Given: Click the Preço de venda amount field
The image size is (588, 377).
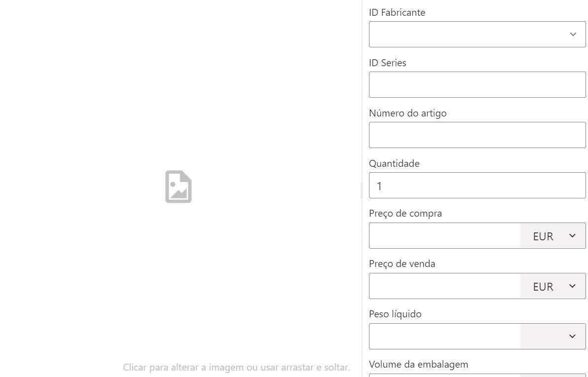Looking at the screenshot, I should [x=444, y=286].
